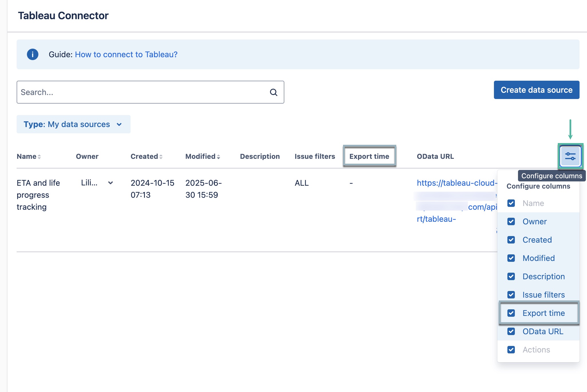The height and width of the screenshot is (392, 587).
Task: Sort by Name column arrows
Action: pyautogui.click(x=39, y=157)
